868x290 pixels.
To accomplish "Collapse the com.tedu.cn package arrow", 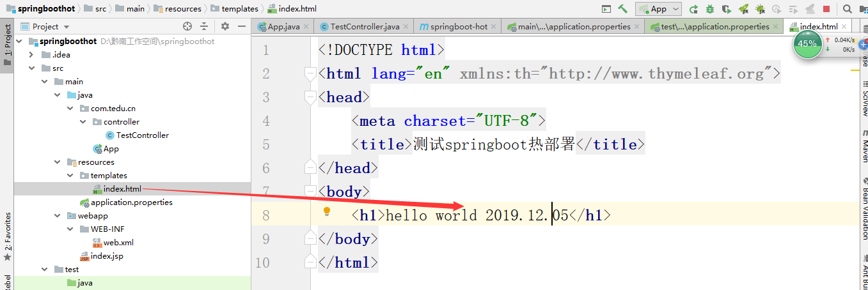I will click(x=70, y=108).
